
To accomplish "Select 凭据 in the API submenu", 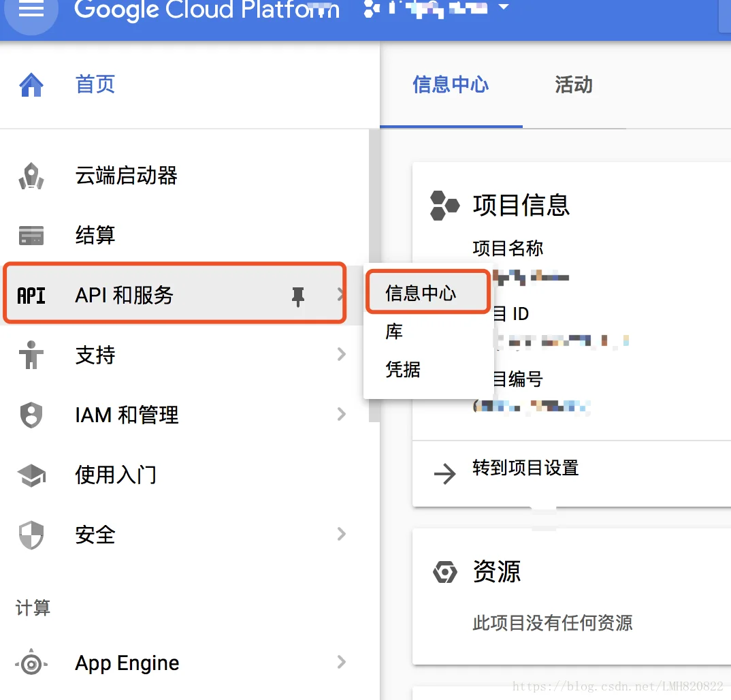I will pos(427,369).
